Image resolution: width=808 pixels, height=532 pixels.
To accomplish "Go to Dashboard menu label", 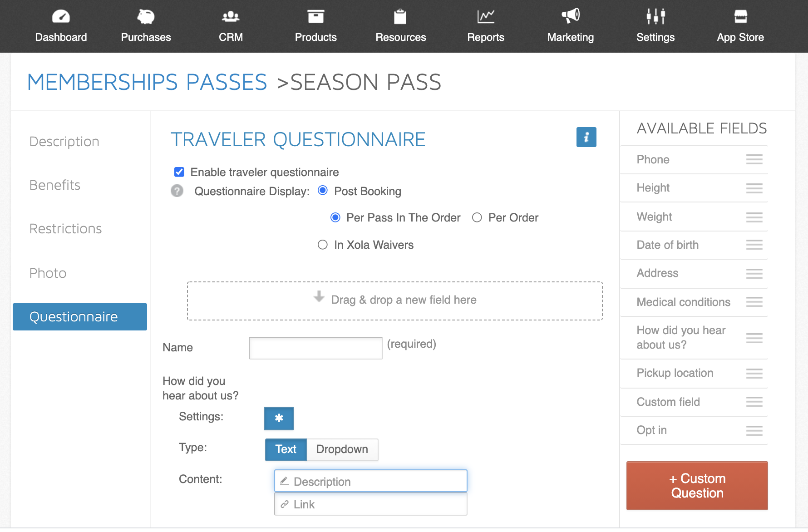I will [61, 37].
